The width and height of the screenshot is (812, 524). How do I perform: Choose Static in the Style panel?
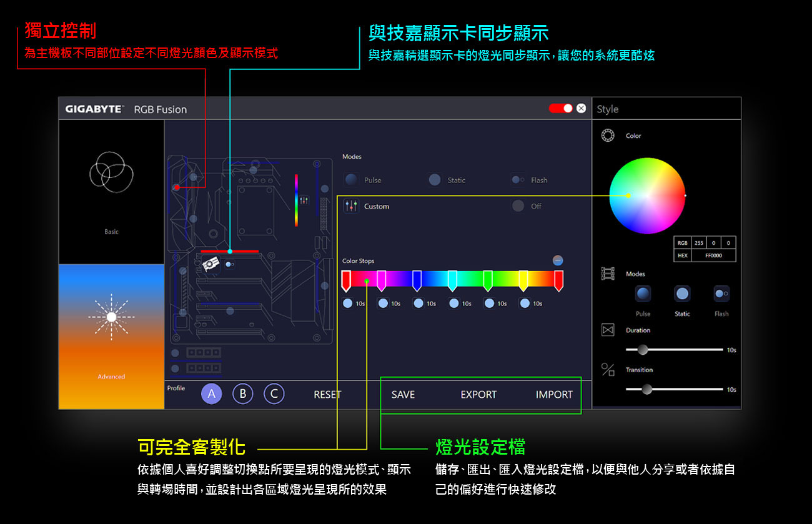[x=682, y=294]
